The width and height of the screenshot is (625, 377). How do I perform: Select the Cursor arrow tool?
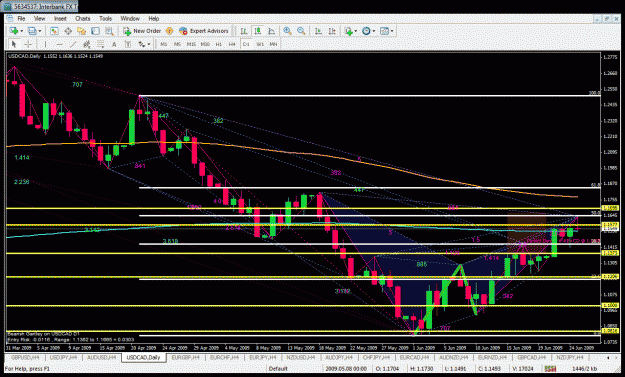pos(14,44)
